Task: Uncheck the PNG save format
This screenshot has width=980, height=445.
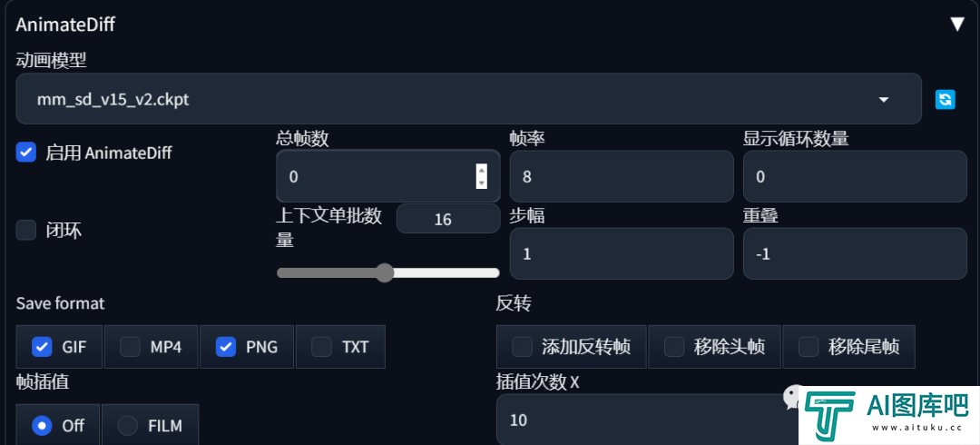Action: (226, 347)
